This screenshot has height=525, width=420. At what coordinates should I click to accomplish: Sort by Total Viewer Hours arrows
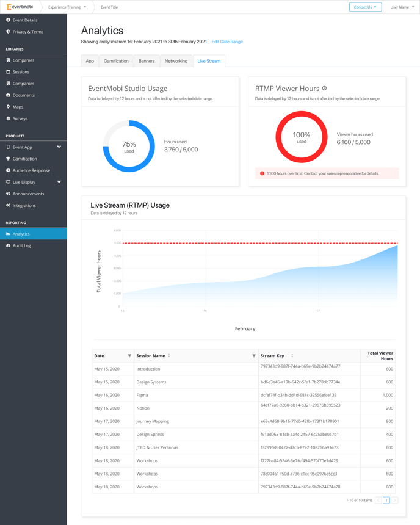point(367,355)
